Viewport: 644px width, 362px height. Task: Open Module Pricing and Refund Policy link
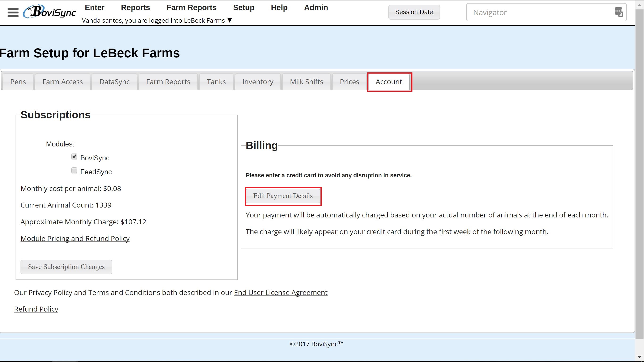point(75,238)
